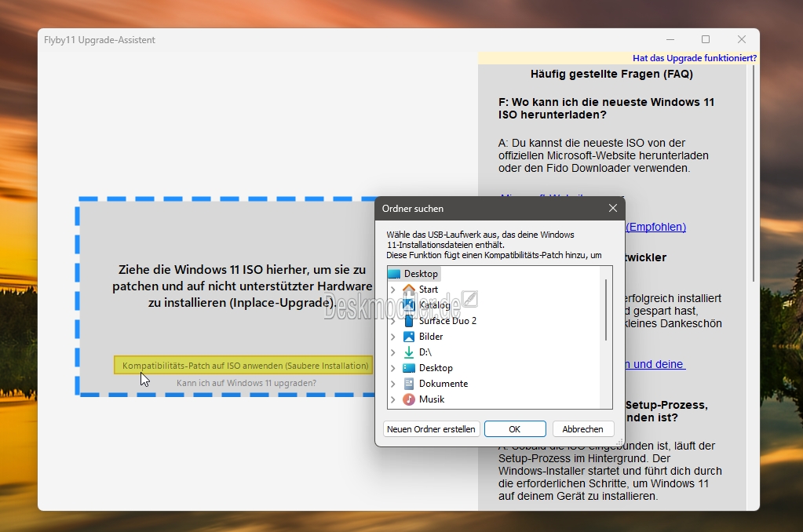Click the FAQ panel vertical scrollbar
803x532 pixels.
(x=754, y=174)
